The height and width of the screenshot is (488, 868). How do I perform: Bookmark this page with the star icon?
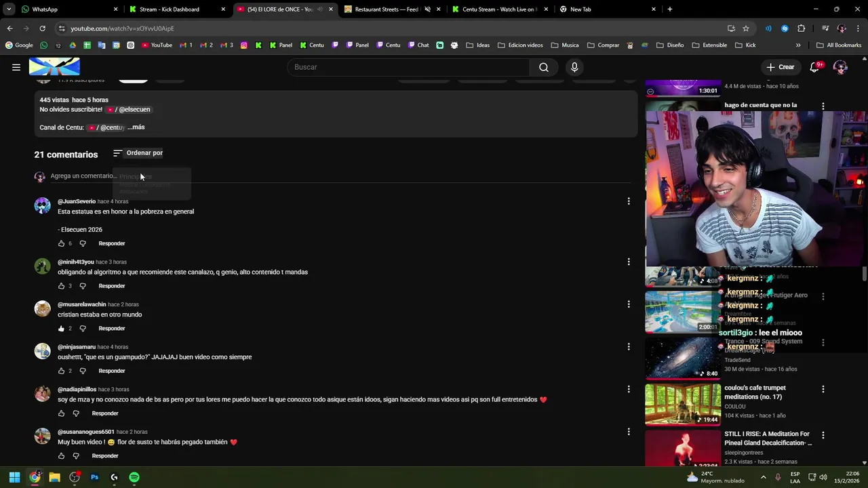746,28
